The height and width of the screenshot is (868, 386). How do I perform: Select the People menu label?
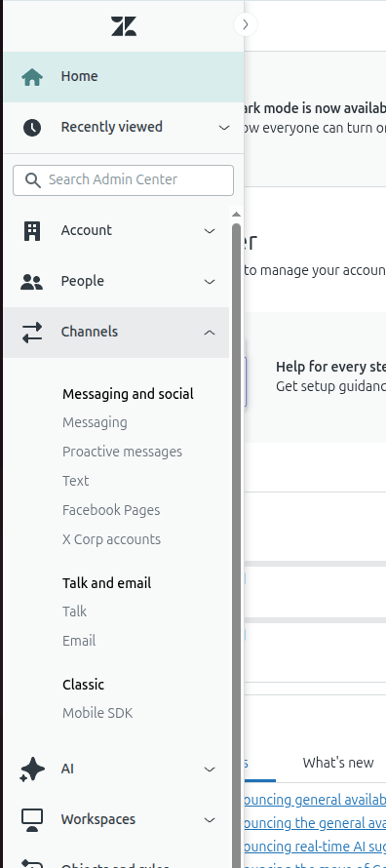coord(83,281)
